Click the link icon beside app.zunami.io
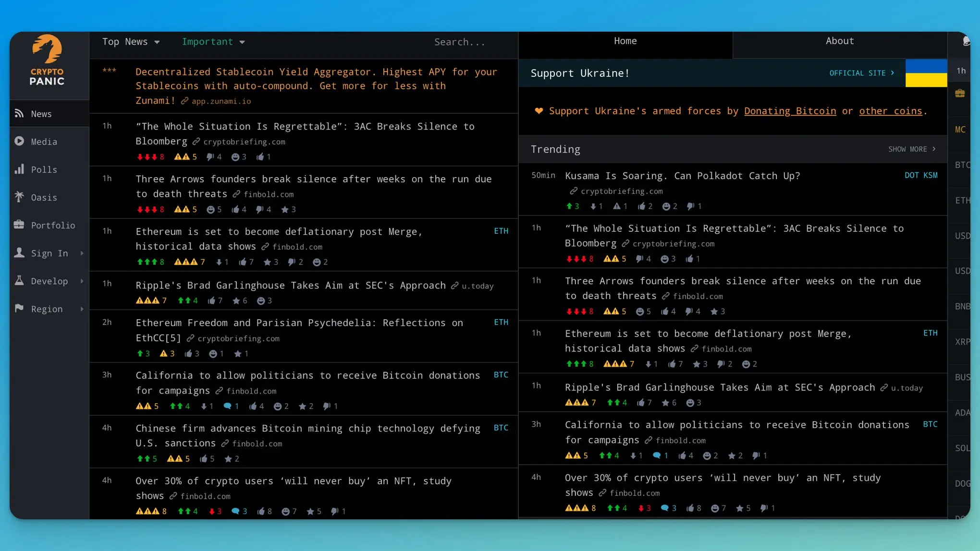Screen dimensions: 980x551 pyautogui.click(x=184, y=101)
